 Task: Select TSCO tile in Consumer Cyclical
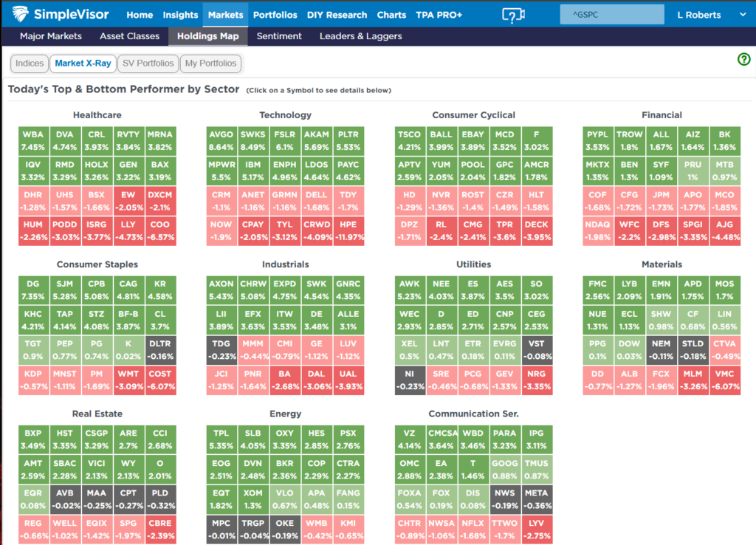(x=409, y=141)
